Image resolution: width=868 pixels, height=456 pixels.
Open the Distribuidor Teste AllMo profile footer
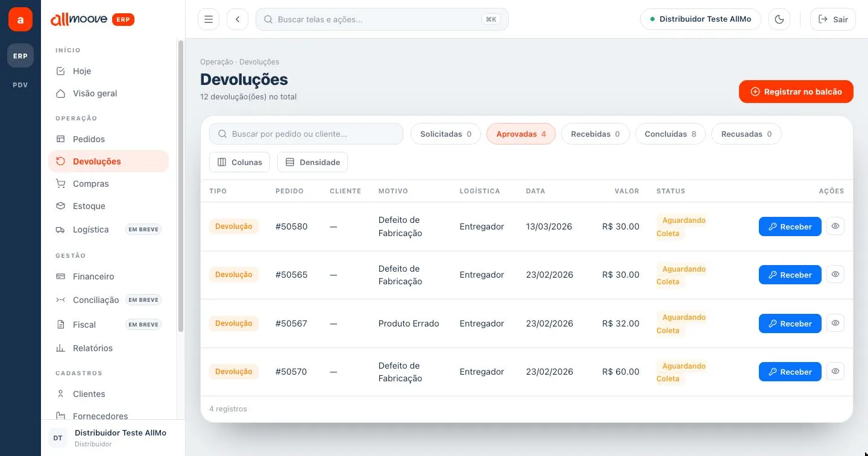(113, 438)
